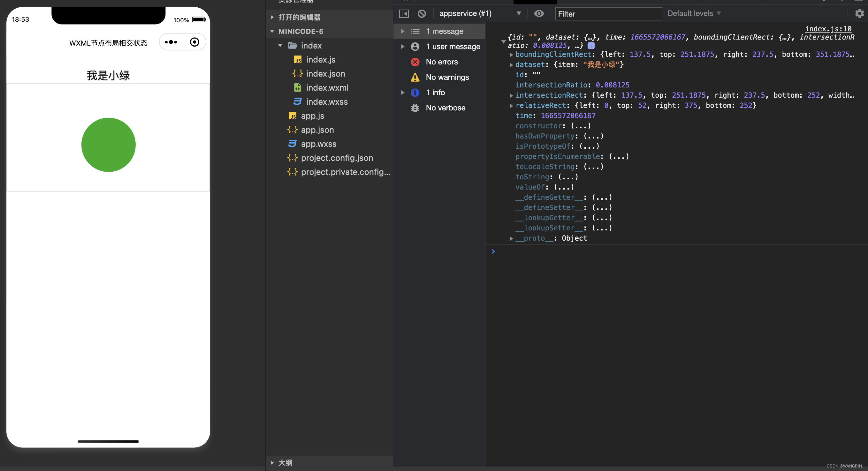Click the live expression eye icon
The height and width of the screenshot is (471, 868).
(539, 13)
